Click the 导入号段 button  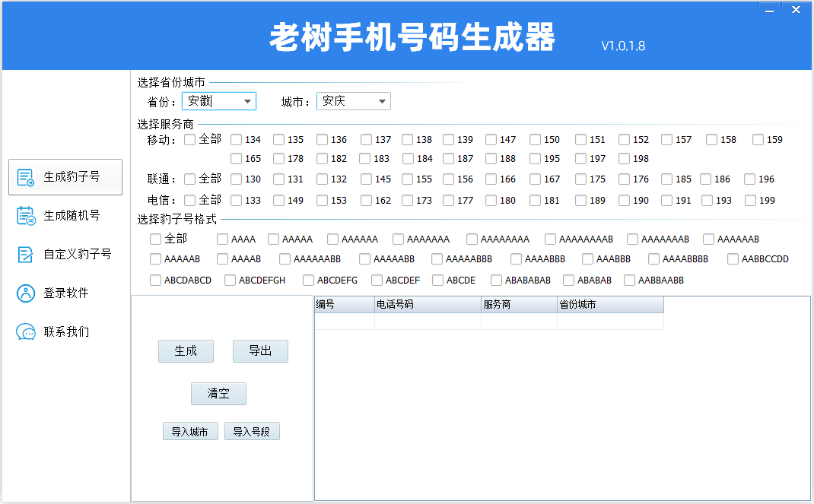[252, 432]
